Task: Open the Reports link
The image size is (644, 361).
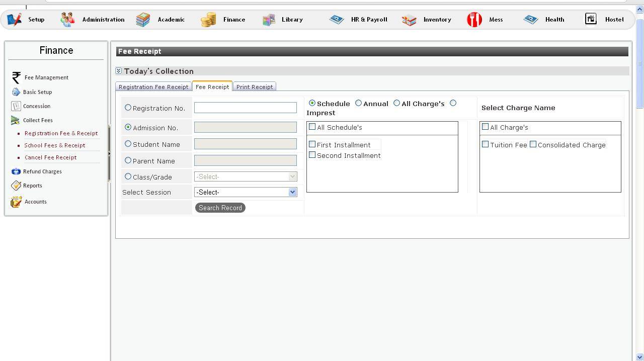Action: [x=33, y=186]
